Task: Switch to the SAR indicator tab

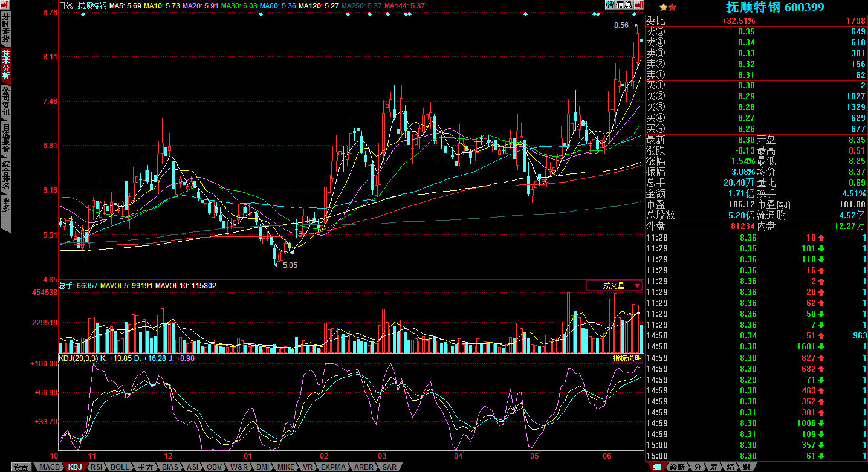Action: point(390,467)
